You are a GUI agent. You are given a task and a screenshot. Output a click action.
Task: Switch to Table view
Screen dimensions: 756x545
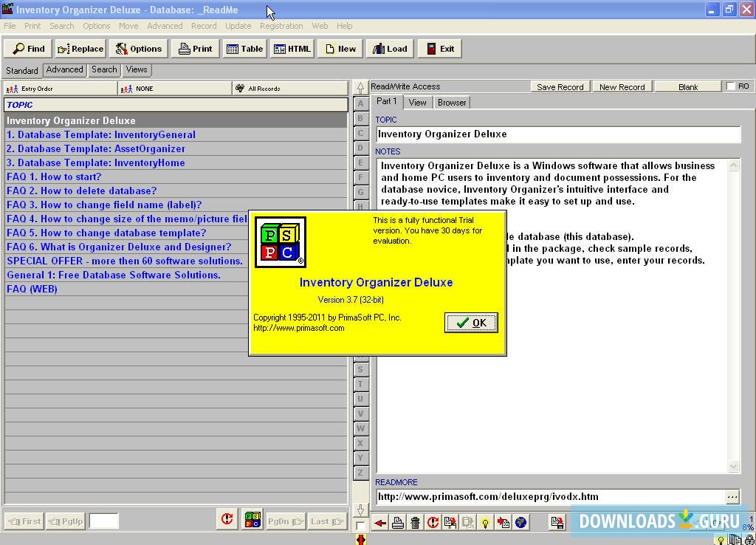pyautogui.click(x=244, y=49)
